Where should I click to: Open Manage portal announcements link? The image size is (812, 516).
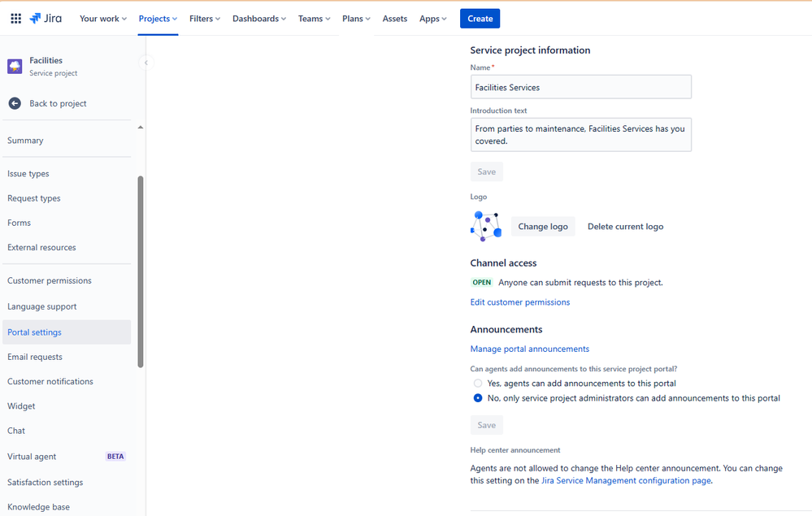[x=530, y=349]
